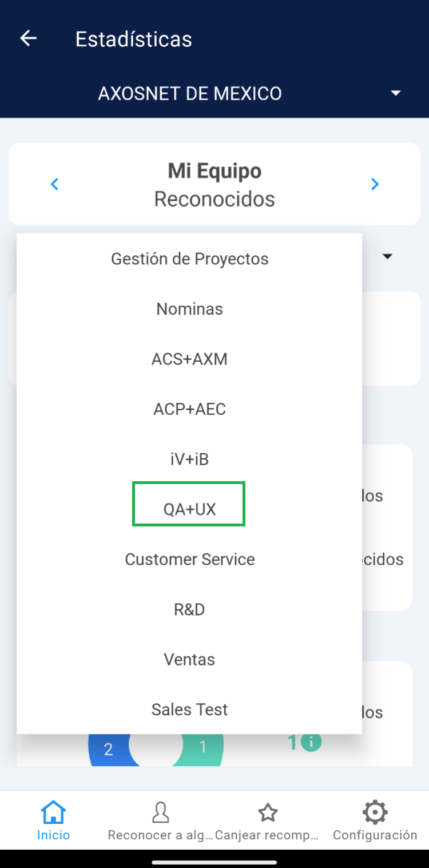Choose R&D team option
Screen dimensions: 429x868
click(189, 609)
